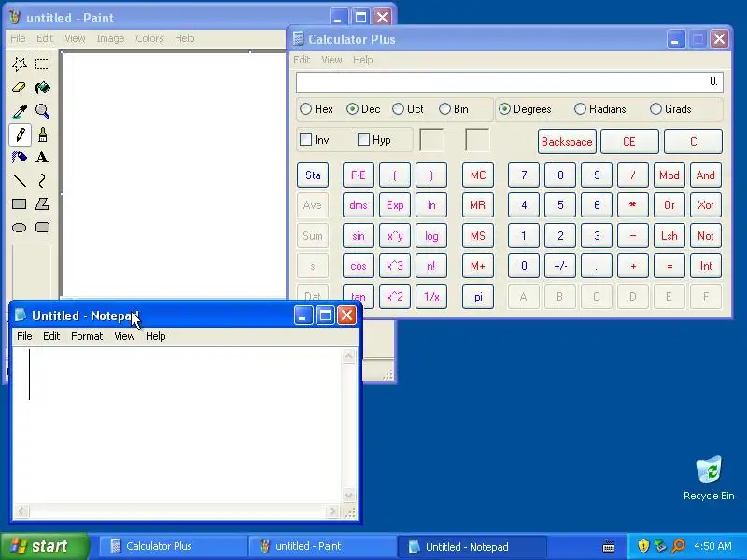Click the orange magnifier tray icon
The image size is (747, 560).
(678, 546)
